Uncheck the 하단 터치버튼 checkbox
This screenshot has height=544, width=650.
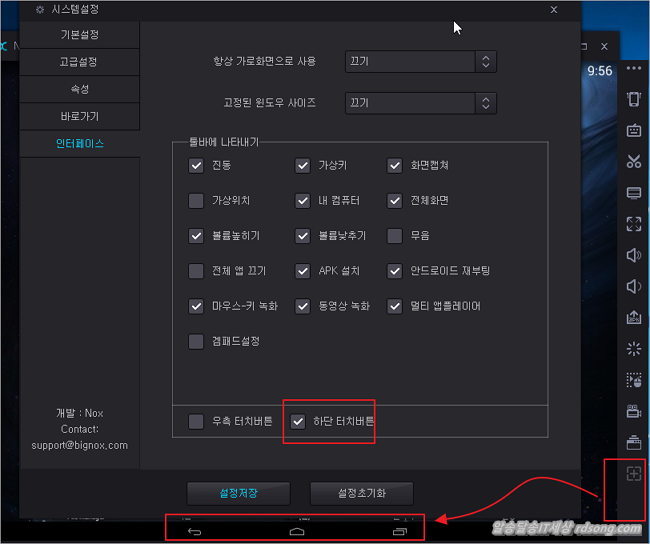[298, 421]
